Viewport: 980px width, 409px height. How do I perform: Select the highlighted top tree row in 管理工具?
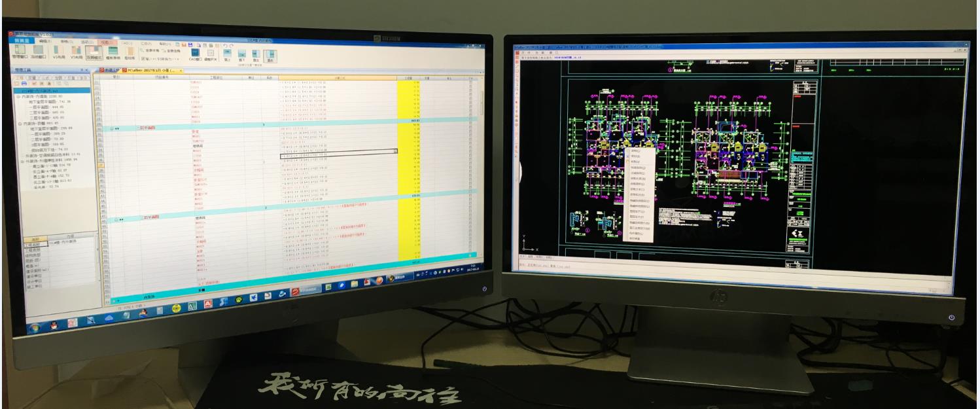pos(51,90)
